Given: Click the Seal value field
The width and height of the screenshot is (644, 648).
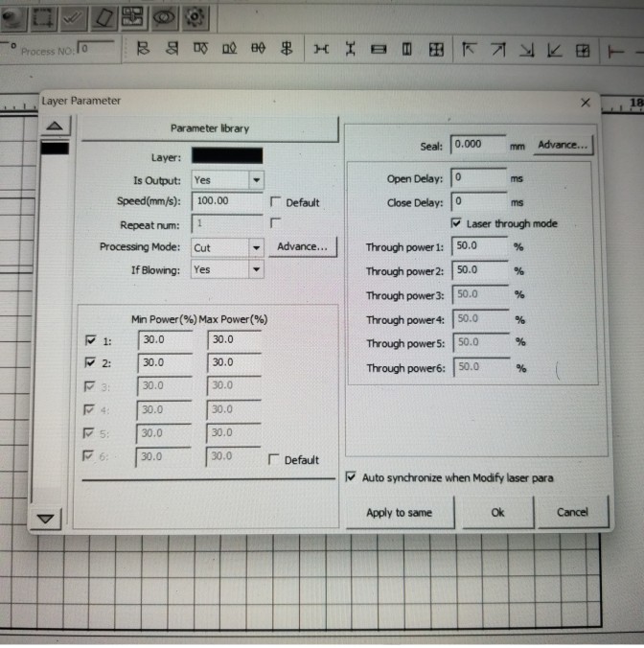Looking at the screenshot, I should (478, 144).
